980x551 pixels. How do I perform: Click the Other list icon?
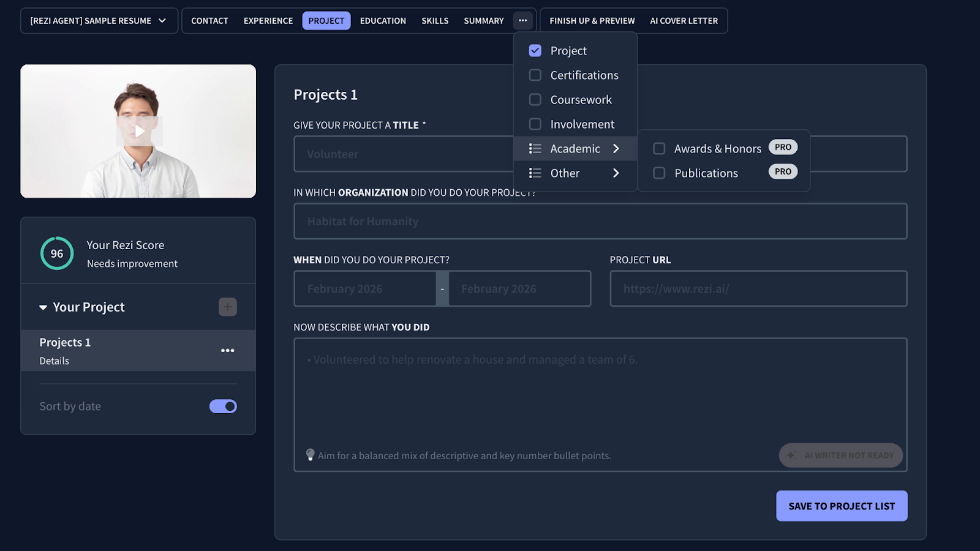535,173
